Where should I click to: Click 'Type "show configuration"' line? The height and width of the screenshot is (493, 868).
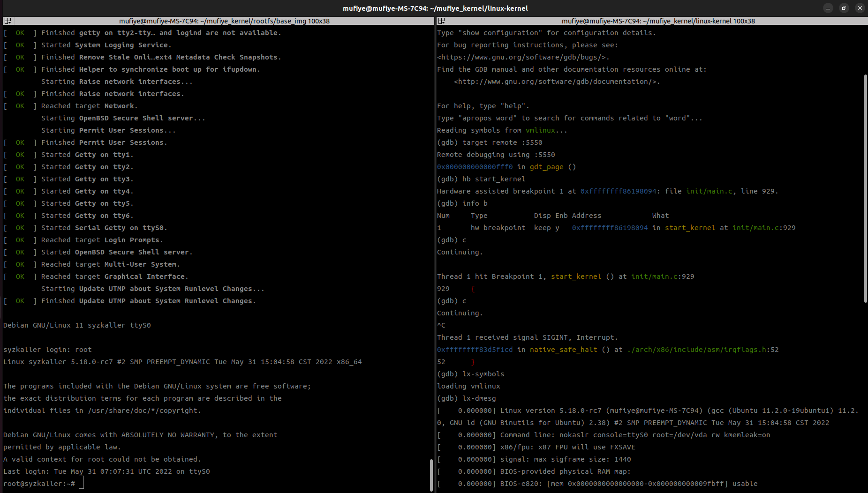click(x=546, y=33)
